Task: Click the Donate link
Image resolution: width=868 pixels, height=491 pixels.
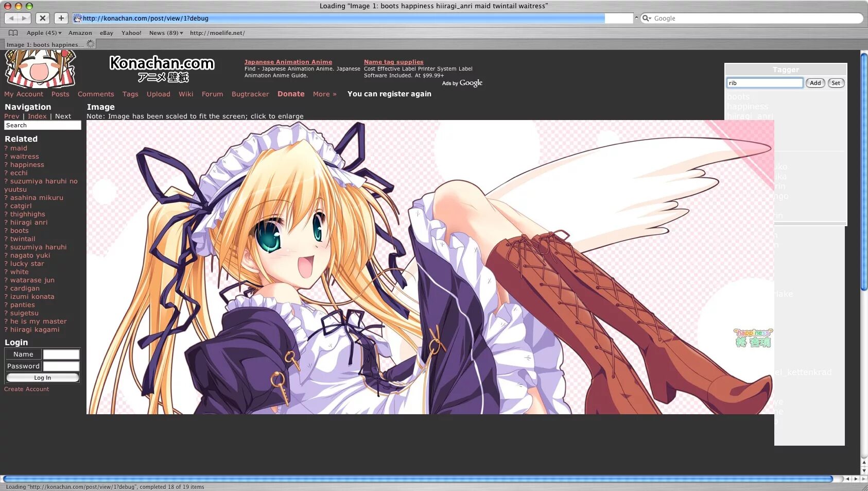Action: click(x=291, y=94)
